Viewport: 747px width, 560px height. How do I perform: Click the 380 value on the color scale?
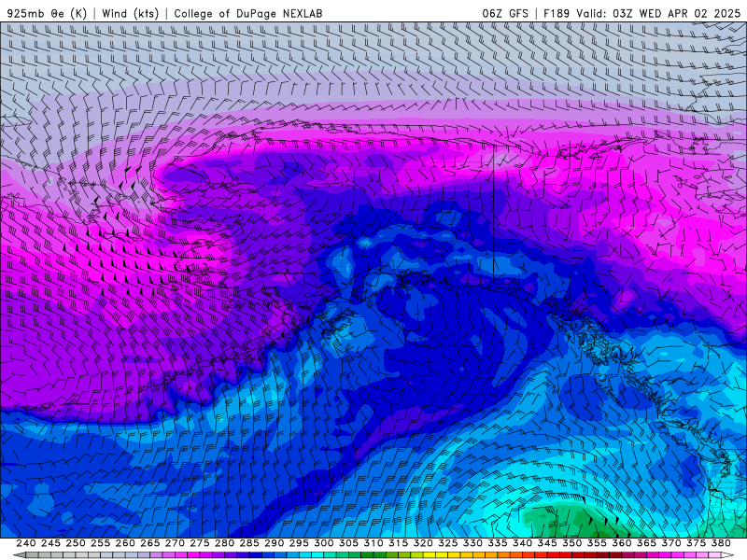pos(721,543)
